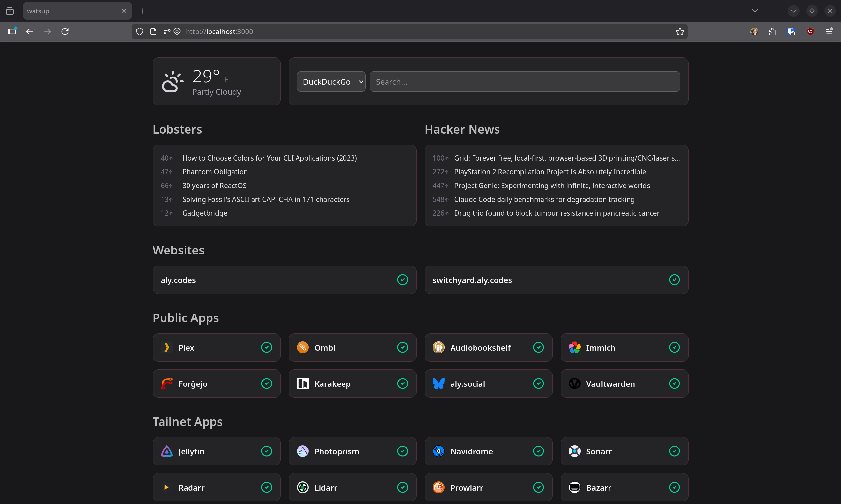The width and height of the screenshot is (841, 504).
Task: Click the watsup browser tab
Action: tap(77, 11)
